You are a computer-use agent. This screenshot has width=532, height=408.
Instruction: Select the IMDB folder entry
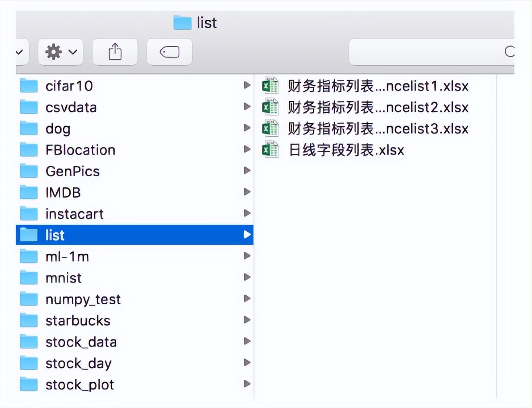(63, 192)
